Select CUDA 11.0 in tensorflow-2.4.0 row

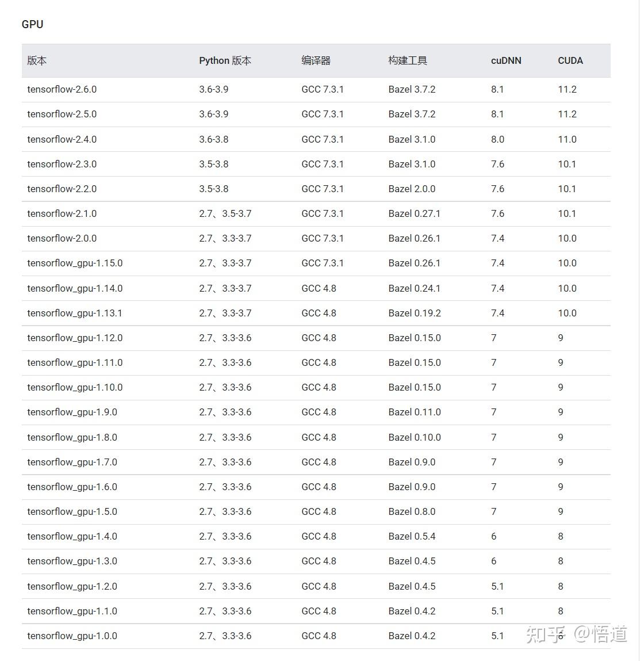(x=567, y=139)
